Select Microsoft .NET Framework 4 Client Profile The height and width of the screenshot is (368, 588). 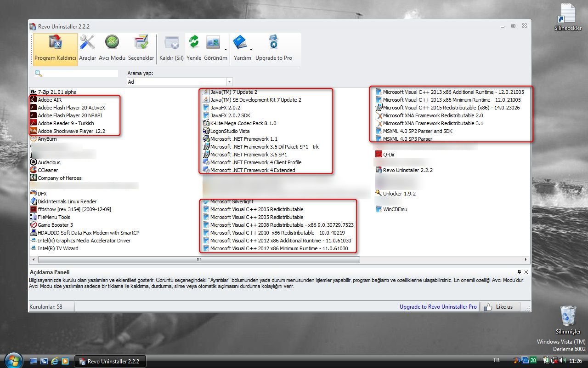(252, 162)
